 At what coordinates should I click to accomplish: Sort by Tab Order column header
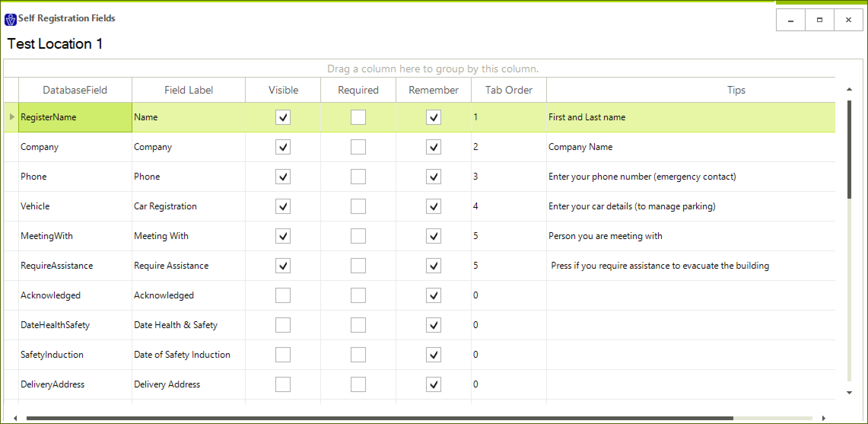pyautogui.click(x=509, y=90)
